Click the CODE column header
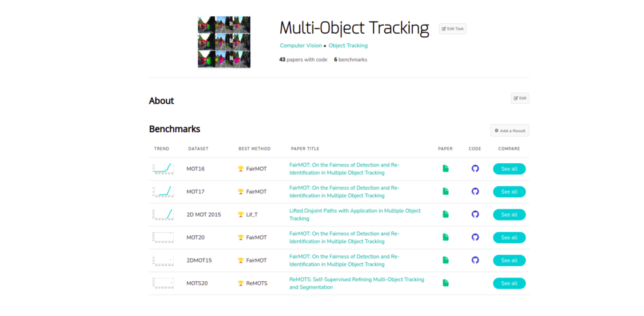This screenshot has width=644, height=316. pyautogui.click(x=475, y=149)
